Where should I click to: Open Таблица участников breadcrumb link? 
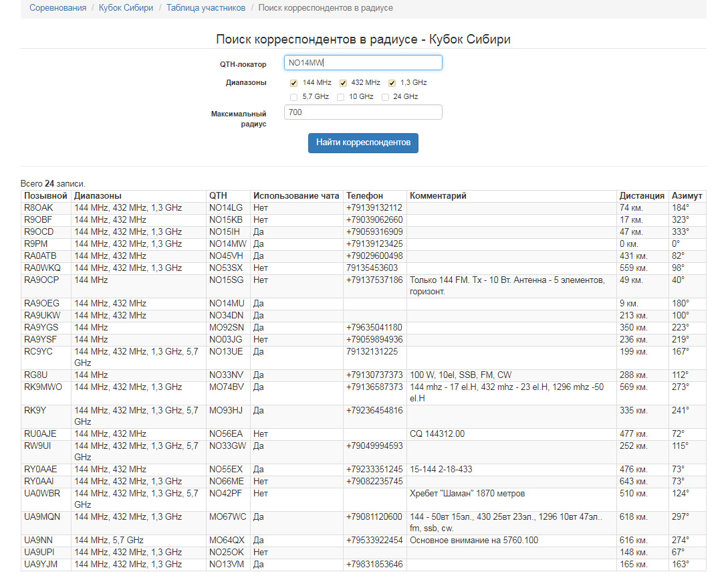pyautogui.click(x=205, y=8)
